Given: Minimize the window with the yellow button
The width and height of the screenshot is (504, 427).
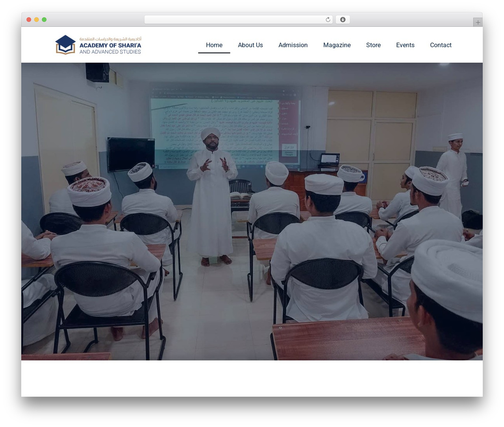Looking at the screenshot, I should coord(37,20).
